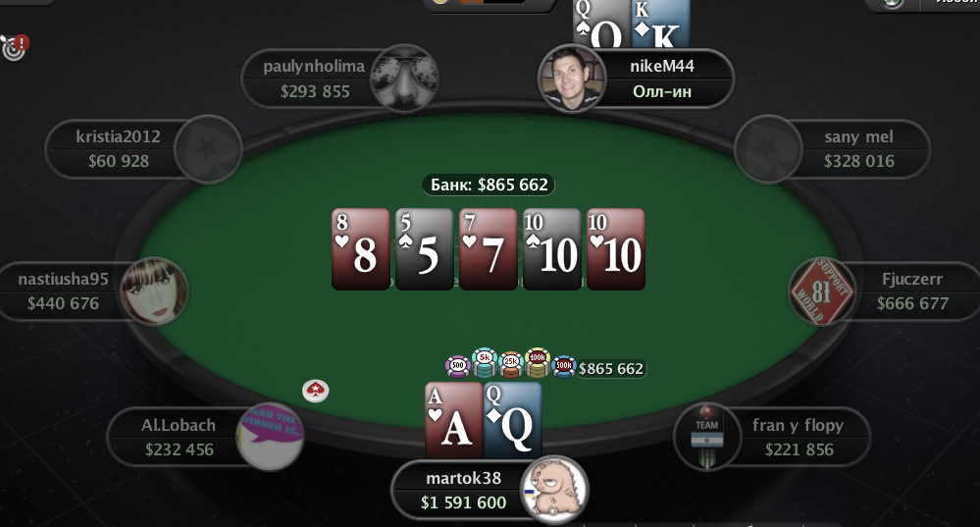Select Fjuczerr's red diamond avatar
Image resolution: width=980 pixels, height=527 pixels.
(821, 290)
